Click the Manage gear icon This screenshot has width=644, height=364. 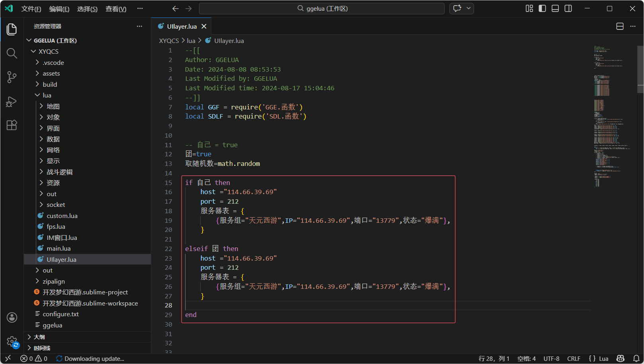(12, 341)
